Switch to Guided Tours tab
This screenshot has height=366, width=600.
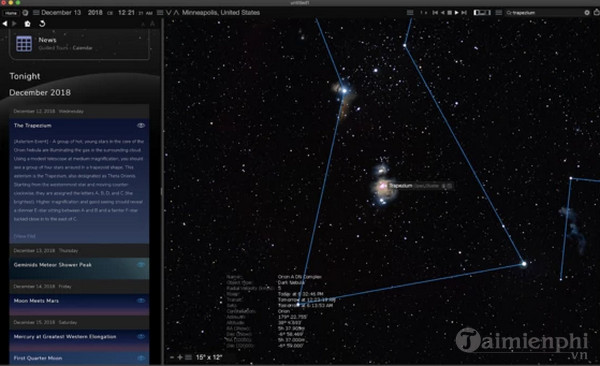coord(53,48)
